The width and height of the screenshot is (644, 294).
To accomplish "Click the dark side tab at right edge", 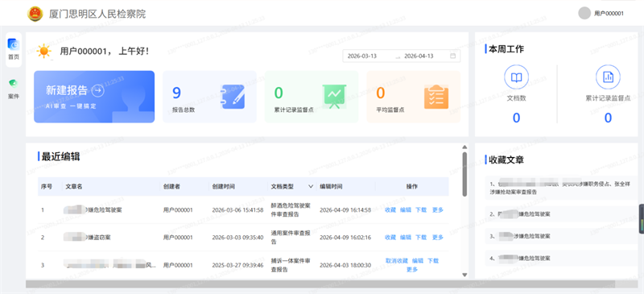I will [x=642, y=219].
